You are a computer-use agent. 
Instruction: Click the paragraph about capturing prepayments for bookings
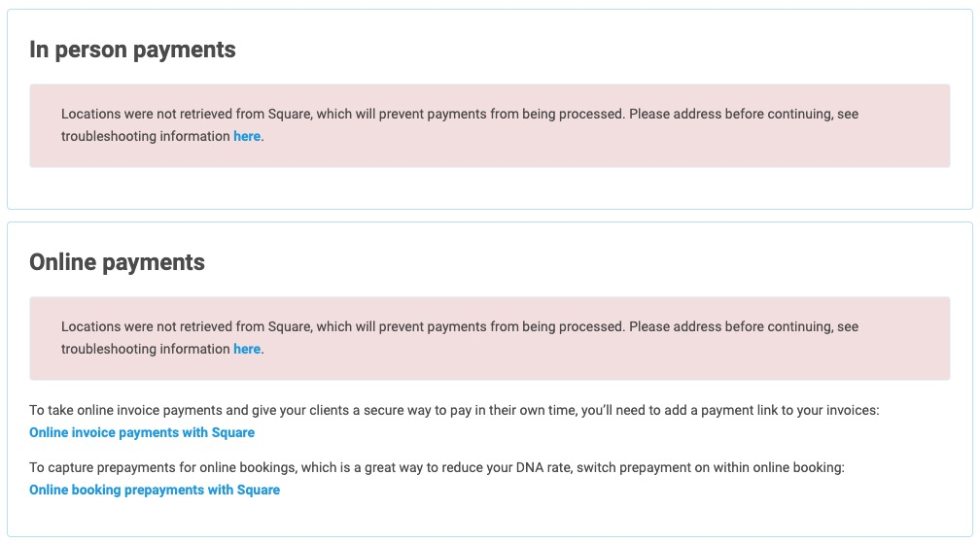[437, 468]
